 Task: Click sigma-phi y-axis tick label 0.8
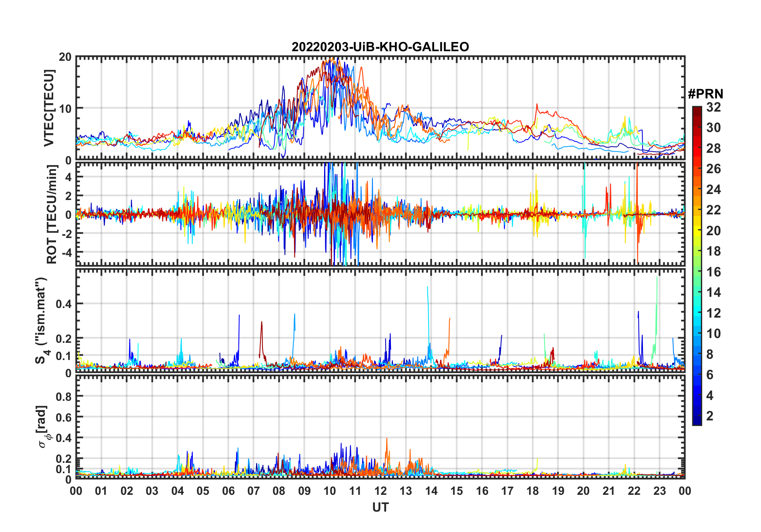point(64,396)
